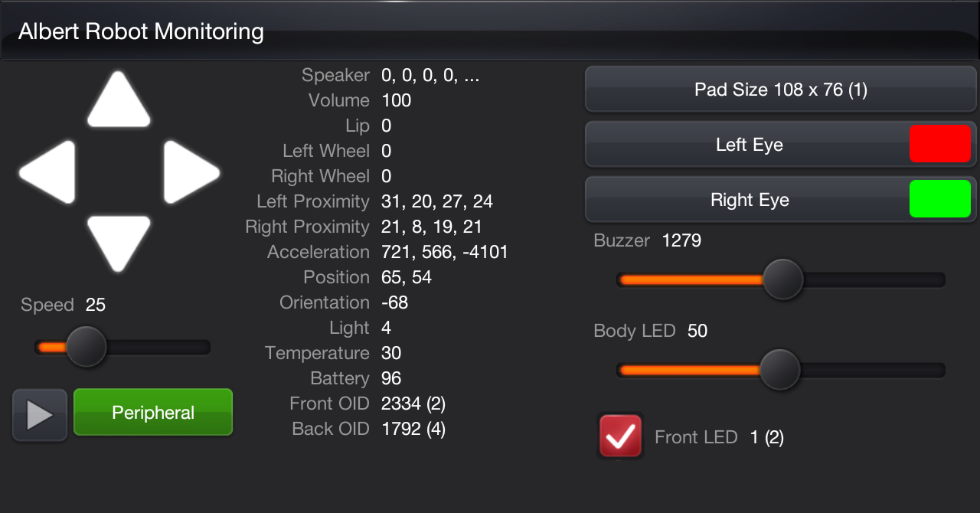Screen dimensions: 980x513
Task: Toggle the Front LED checkbox
Action: (x=620, y=436)
